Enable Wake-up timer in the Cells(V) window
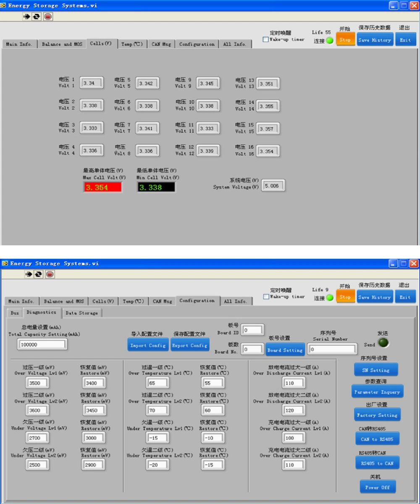 265,40
